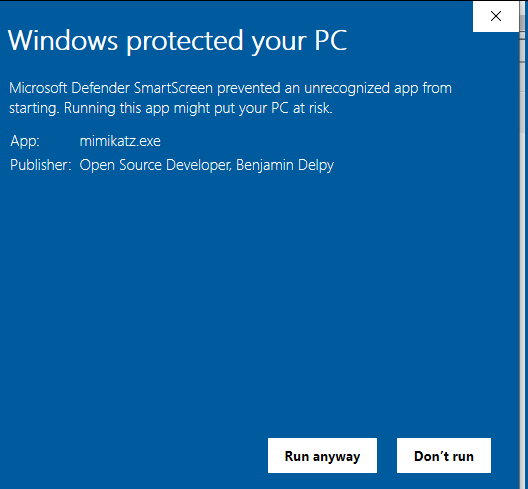Click publisher name Open Source Developer, Benjamin Delpy

tap(206, 165)
